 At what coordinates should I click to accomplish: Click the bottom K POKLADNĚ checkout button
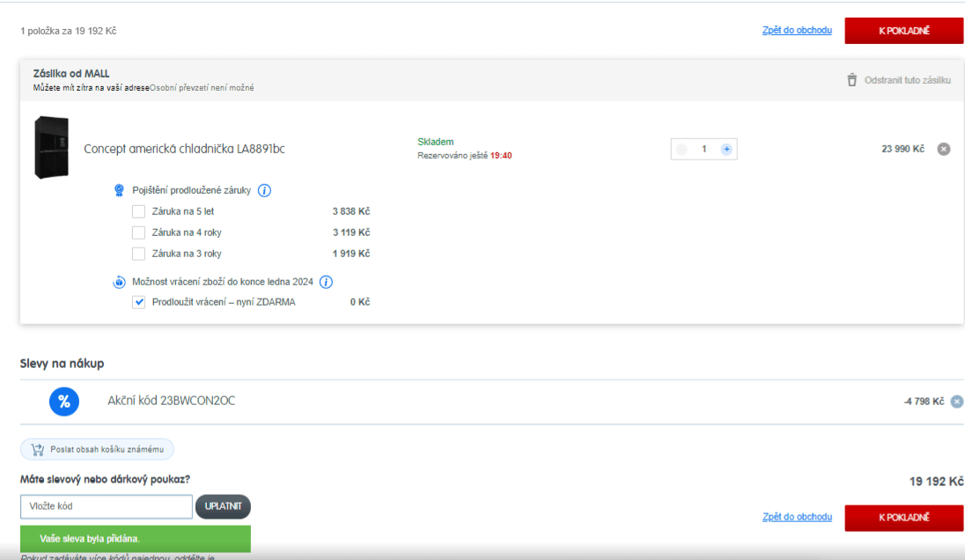pyautogui.click(x=903, y=518)
